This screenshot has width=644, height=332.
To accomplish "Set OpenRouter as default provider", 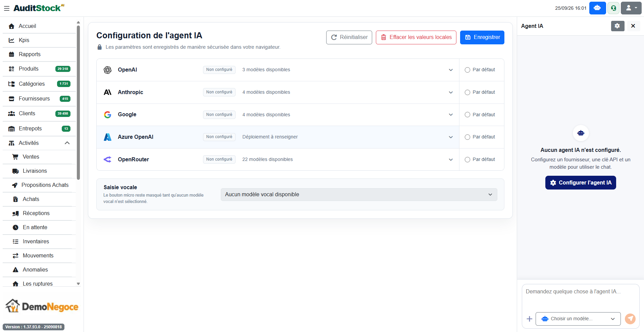I will (467, 160).
